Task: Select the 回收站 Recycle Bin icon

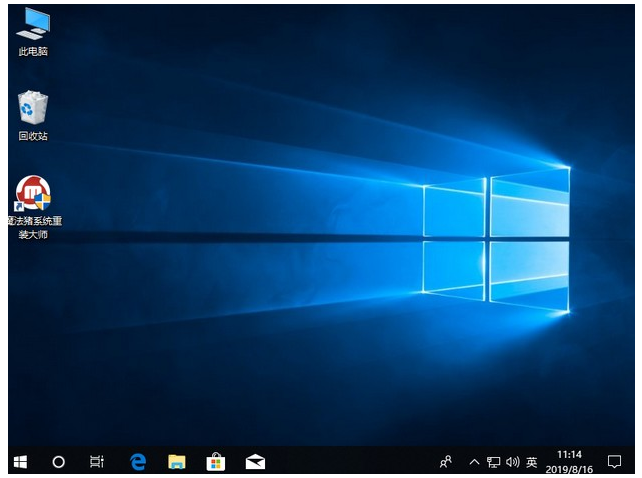Action: click(x=33, y=107)
